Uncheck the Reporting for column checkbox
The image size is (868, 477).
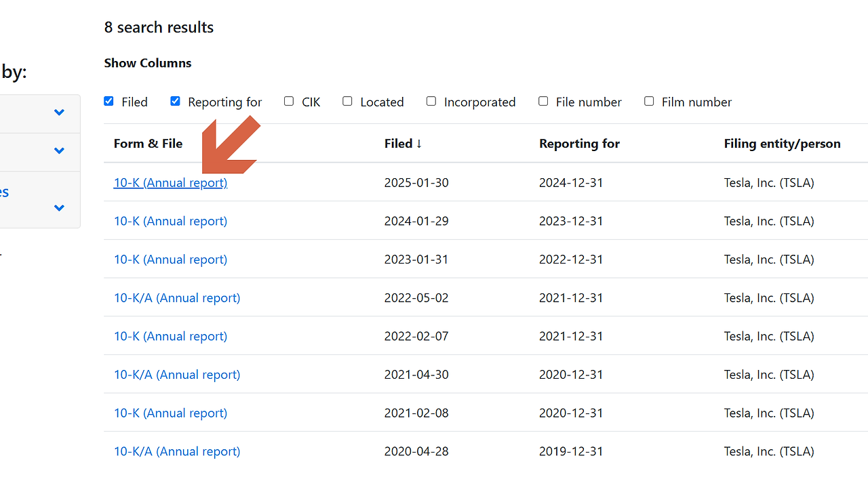click(x=175, y=101)
